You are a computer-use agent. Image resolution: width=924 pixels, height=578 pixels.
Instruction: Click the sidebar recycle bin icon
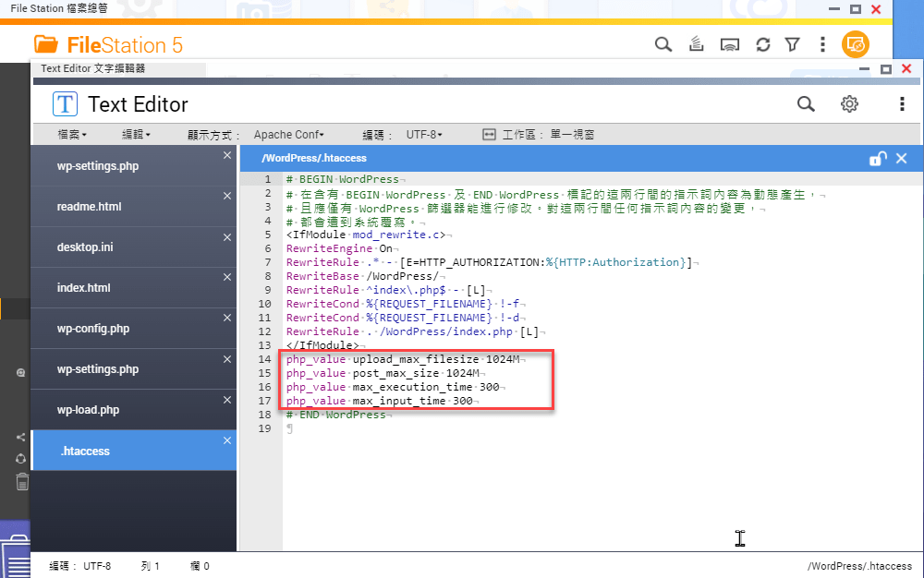click(22, 482)
